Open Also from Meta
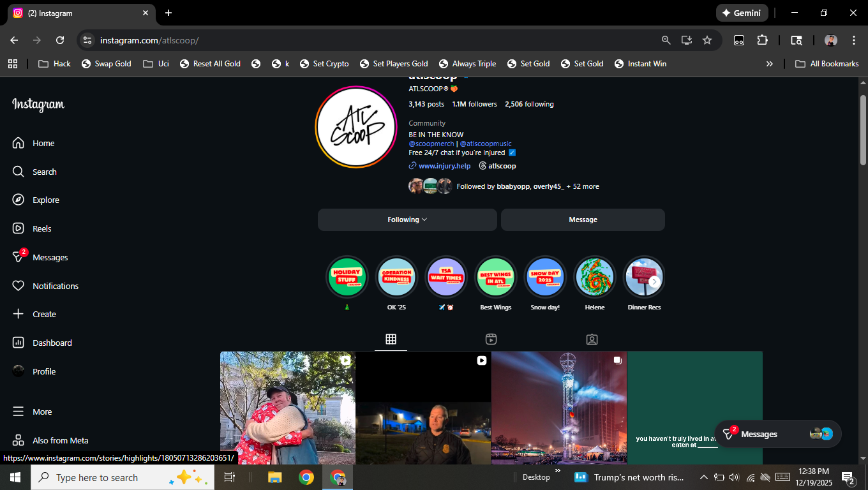868x490 pixels. 50,440
